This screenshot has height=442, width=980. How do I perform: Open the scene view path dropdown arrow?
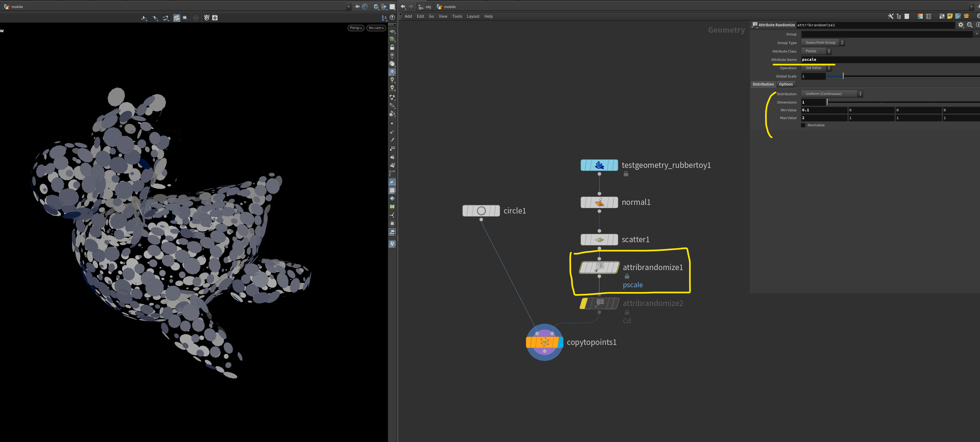[x=349, y=6]
